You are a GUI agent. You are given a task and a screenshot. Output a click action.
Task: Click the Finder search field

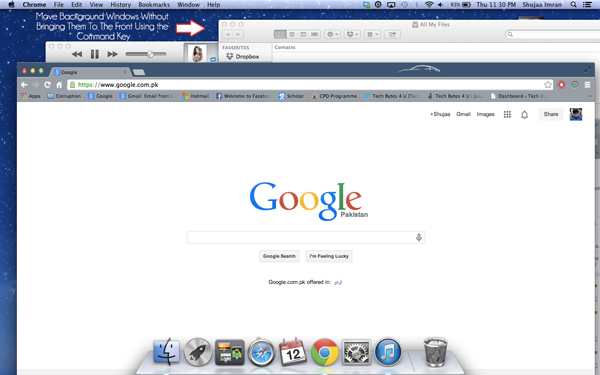[x=553, y=34]
